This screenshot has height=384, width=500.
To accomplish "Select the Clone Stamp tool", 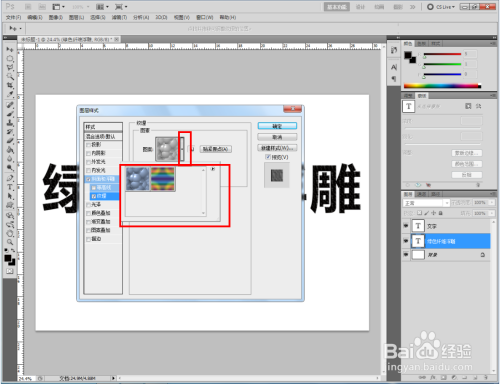I will (x=10, y=123).
